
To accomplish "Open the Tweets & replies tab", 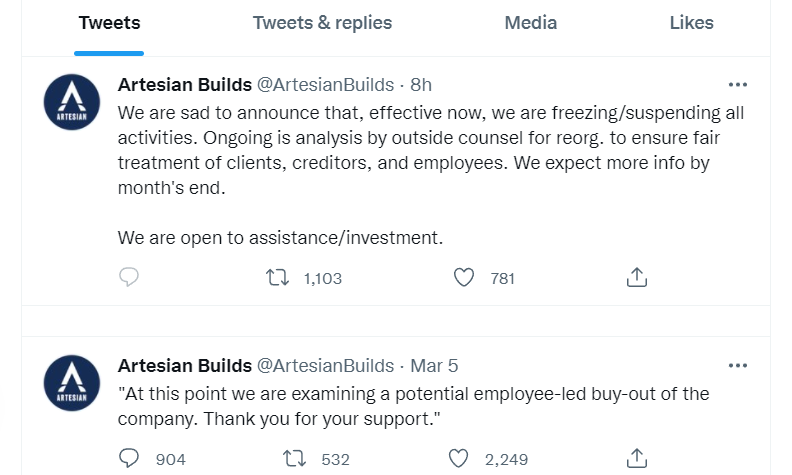I will 322,23.
